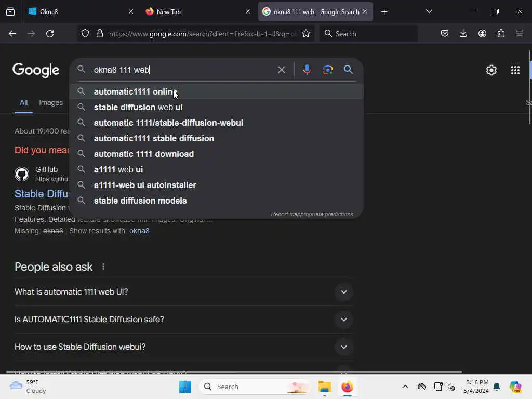Select the okna8 111 web Google Search tab
The height and width of the screenshot is (399, 532).
[x=315, y=11]
